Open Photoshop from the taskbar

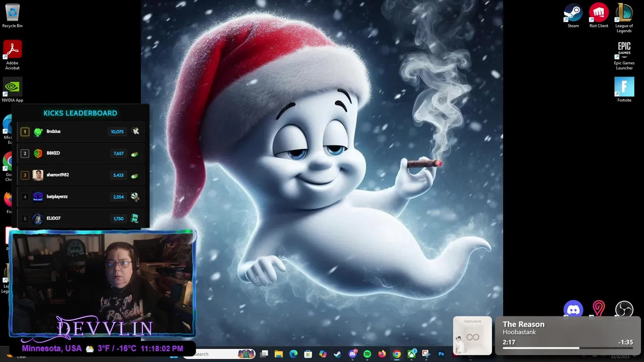pyautogui.click(x=441, y=354)
